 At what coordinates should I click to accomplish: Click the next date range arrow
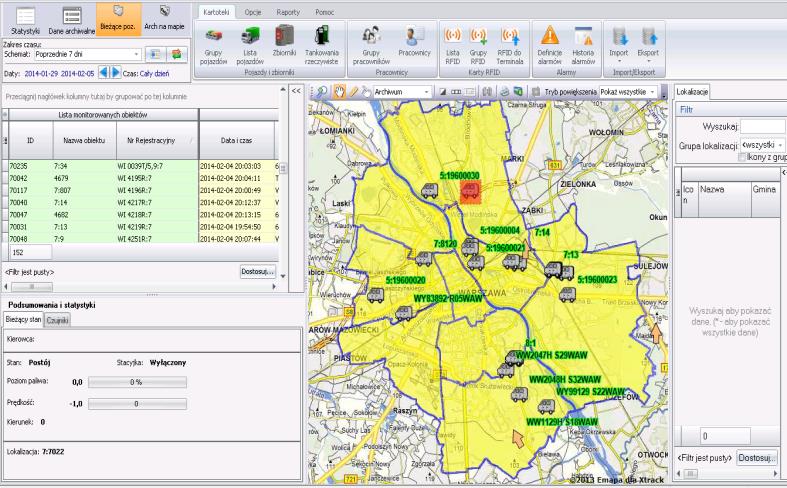click(x=115, y=73)
